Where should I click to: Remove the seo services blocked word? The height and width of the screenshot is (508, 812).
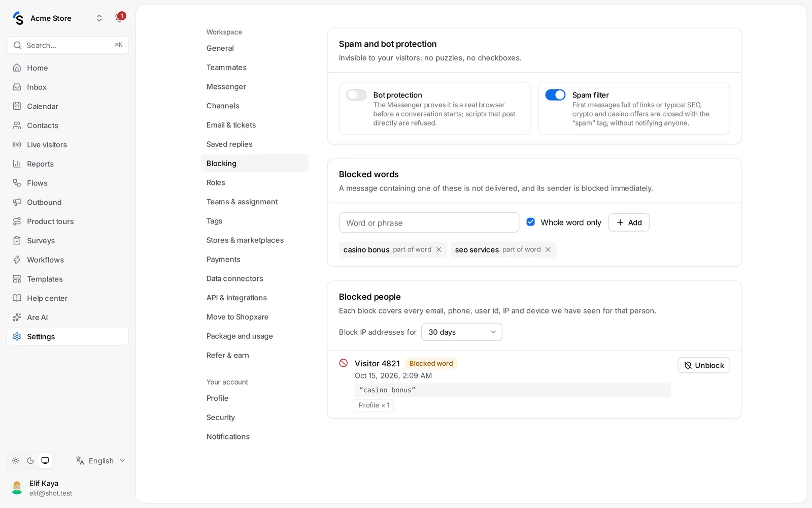coord(548,249)
